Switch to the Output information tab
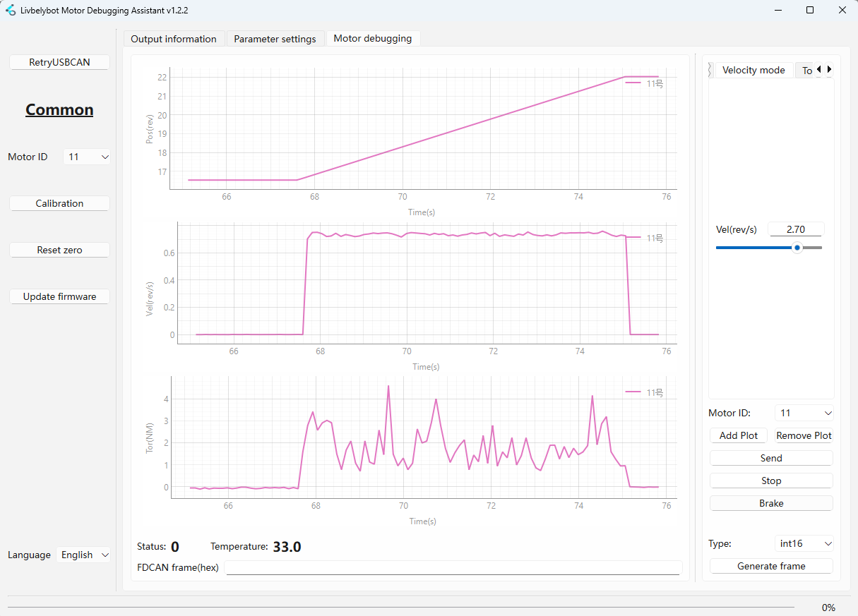The image size is (858, 616). pos(174,39)
